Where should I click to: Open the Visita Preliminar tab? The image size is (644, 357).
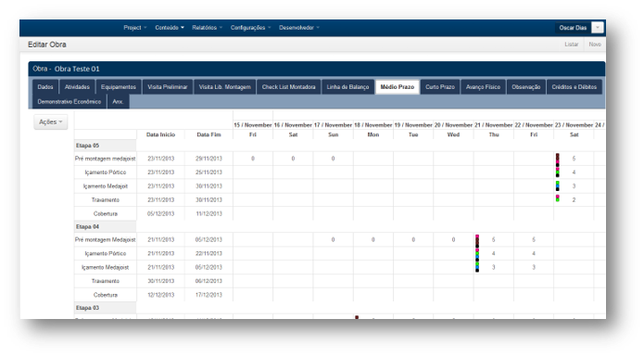[x=167, y=86]
